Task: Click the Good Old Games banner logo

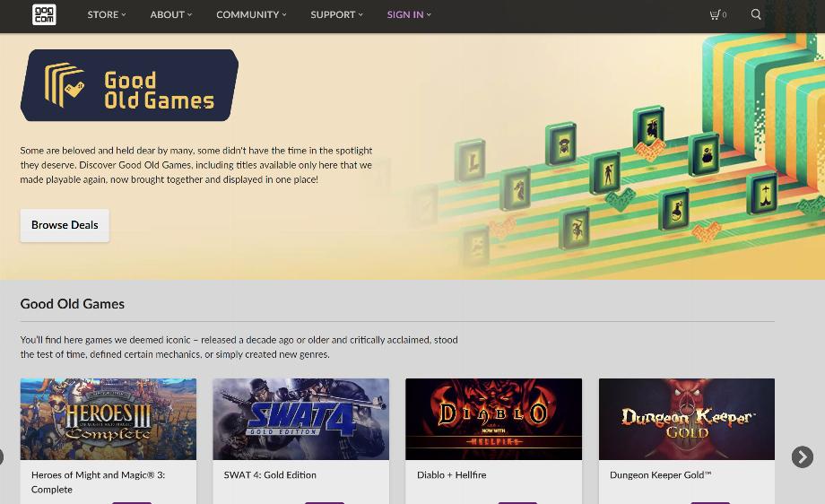Action: (129, 85)
